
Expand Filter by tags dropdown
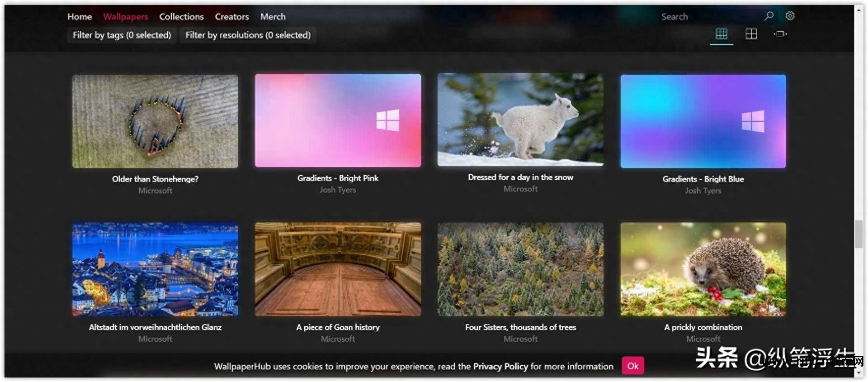coord(122,35)
